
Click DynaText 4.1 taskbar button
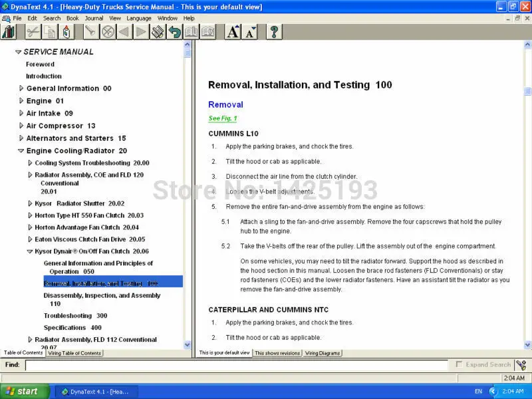pos(96,392)
